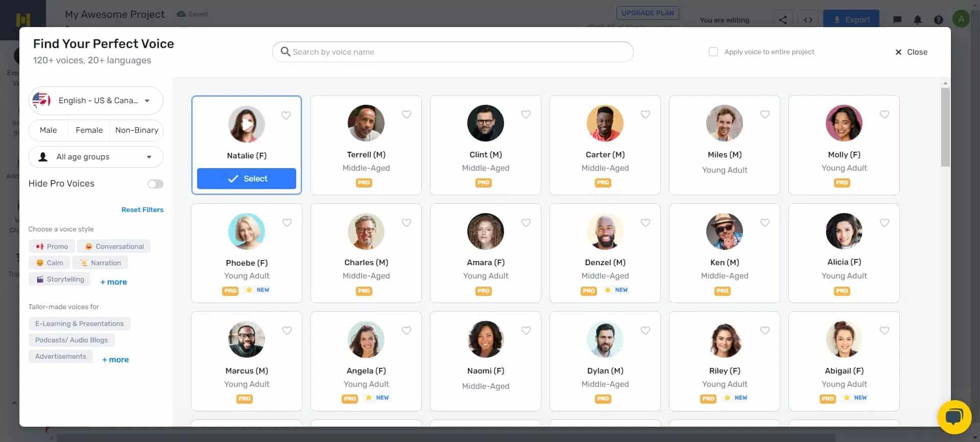Open the notifications bell
980x442 pixels.
pyautogui.click(x=918, y=20)
